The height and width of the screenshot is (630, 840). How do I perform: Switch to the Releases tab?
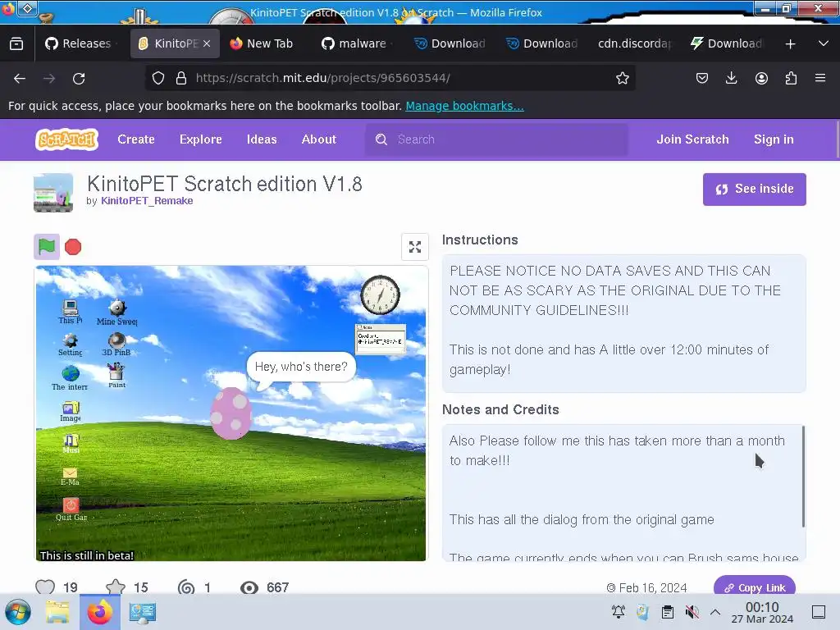[78, 43]
